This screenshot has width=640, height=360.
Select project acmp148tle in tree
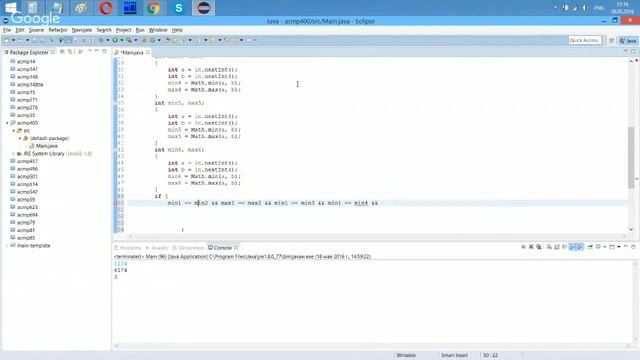tap(30, 84)
